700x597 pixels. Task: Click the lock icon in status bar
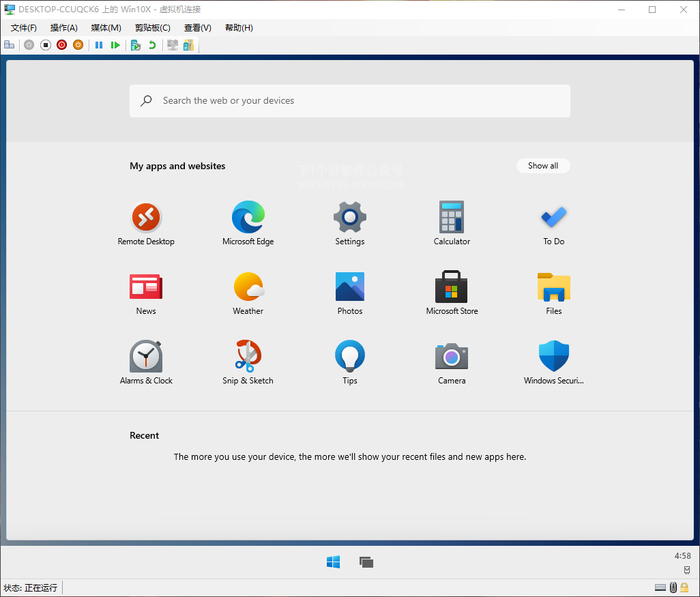click(684, 587)
